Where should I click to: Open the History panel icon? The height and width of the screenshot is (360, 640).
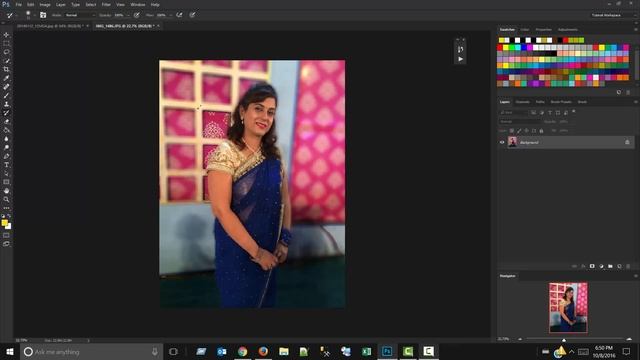click(x=460, y=49)
